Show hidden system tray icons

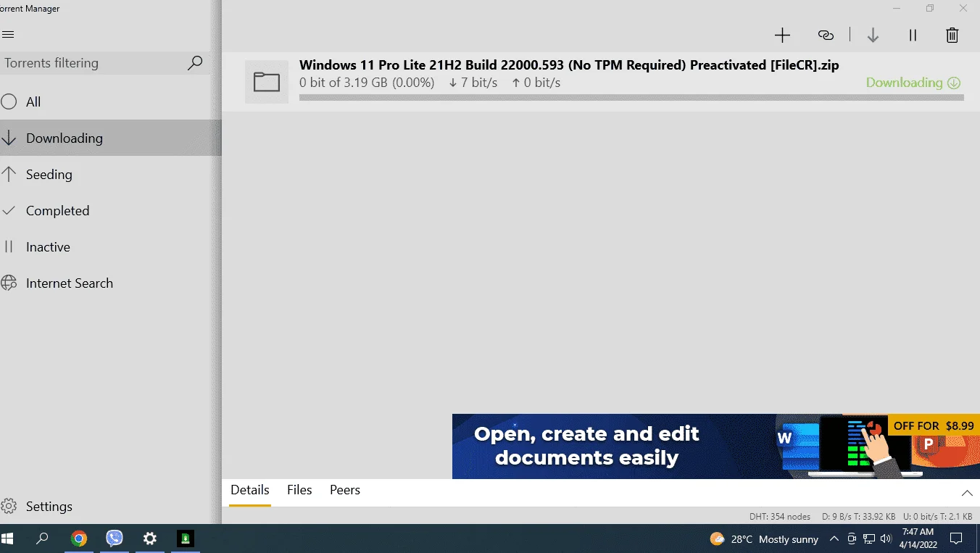click(834, 539)
